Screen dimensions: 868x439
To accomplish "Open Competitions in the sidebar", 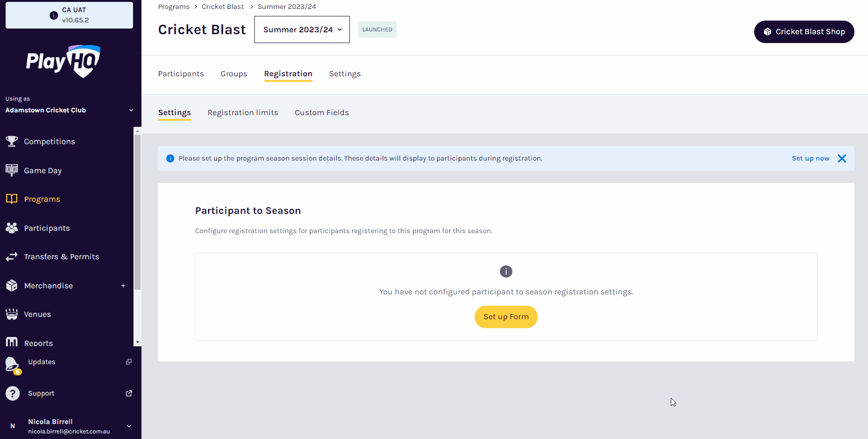I will pos(49,141).
